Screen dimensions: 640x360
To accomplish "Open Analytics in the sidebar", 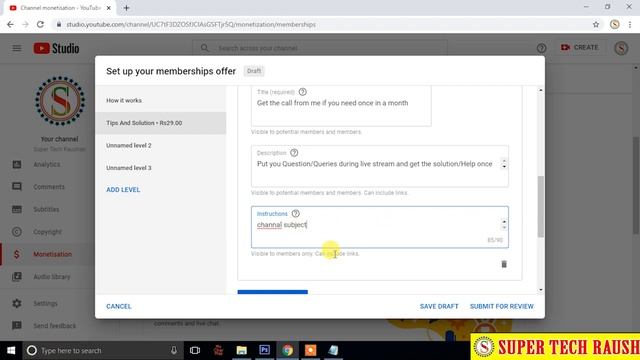I will 47,164.
